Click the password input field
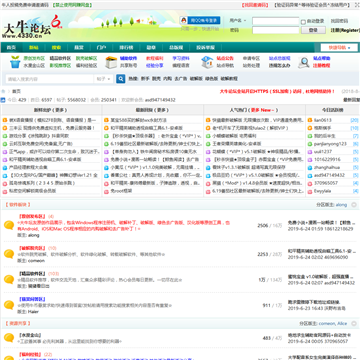Screen dimensions: 360x360 (x=276, y=30)
